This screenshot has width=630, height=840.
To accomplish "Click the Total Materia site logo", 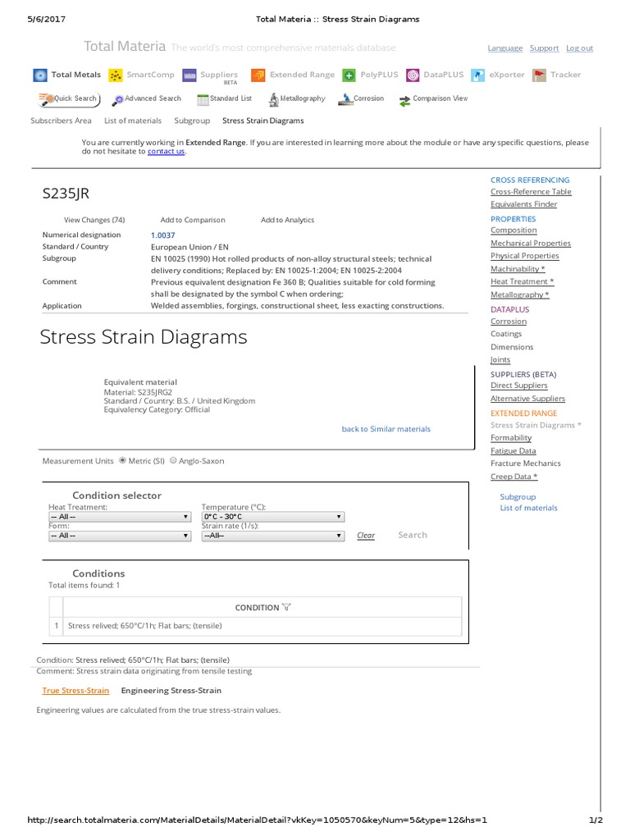I will point(125,47).
